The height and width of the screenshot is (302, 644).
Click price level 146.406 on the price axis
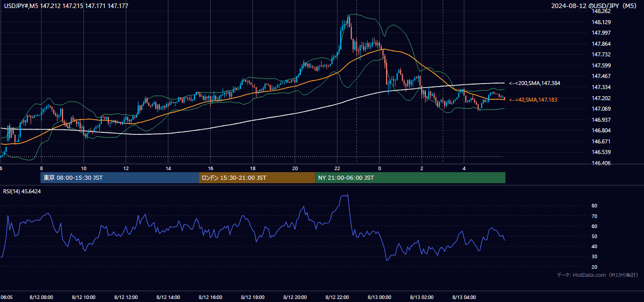tap(601, 163)
